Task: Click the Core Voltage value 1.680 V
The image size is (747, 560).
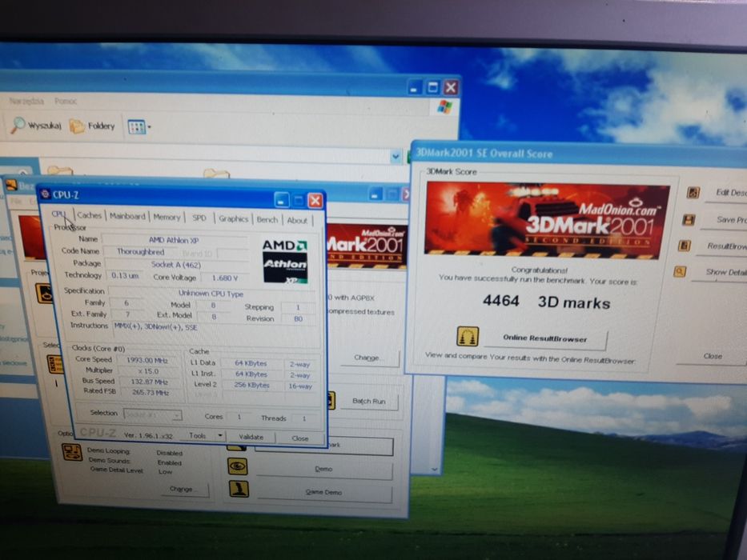Action: point(225,278)
